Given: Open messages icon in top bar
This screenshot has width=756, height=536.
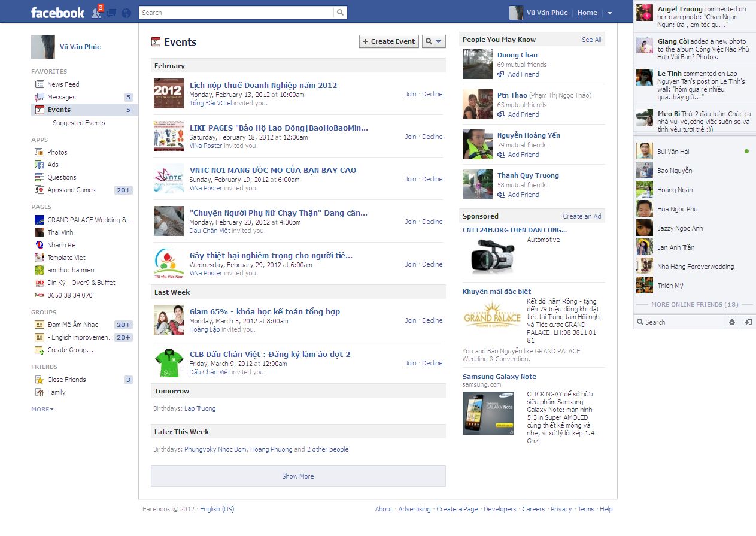Looking at the screenshot, I should (111, 13).
